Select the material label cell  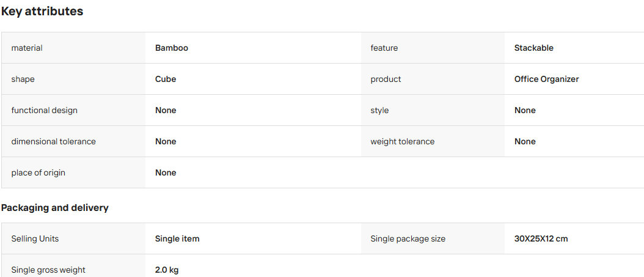(73, 48)
